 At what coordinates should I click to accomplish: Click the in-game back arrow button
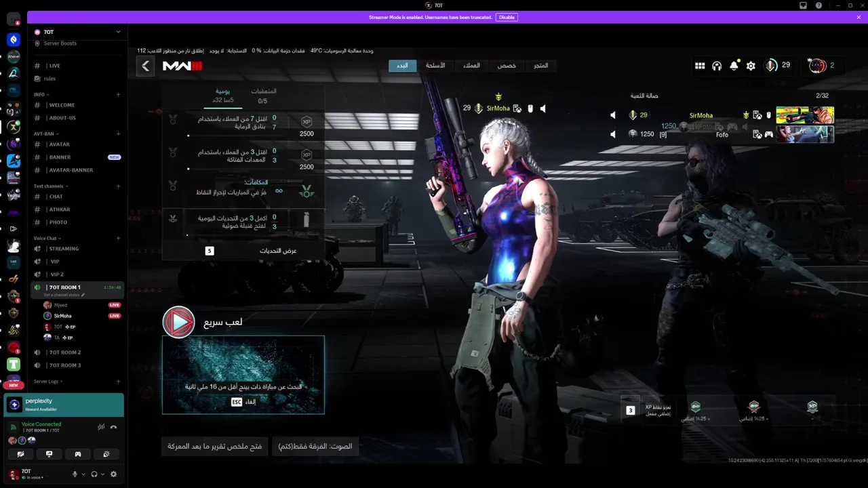click(145, 66)
